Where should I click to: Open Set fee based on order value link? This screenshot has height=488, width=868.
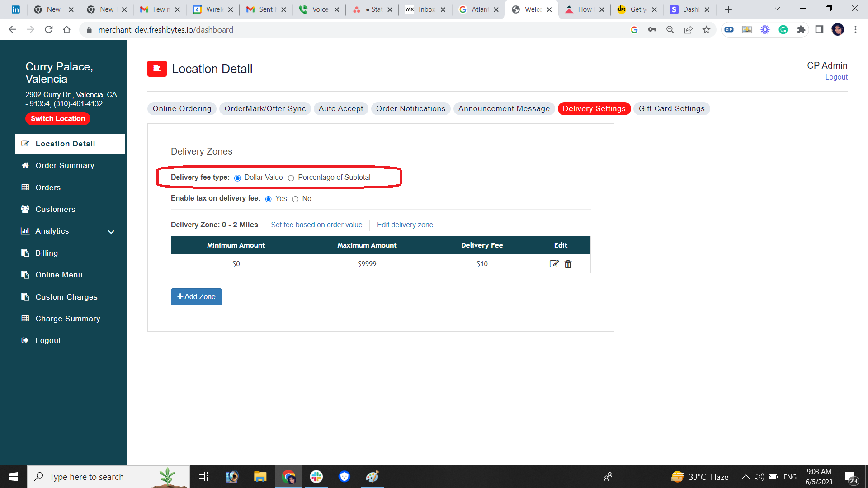(316, 225)
